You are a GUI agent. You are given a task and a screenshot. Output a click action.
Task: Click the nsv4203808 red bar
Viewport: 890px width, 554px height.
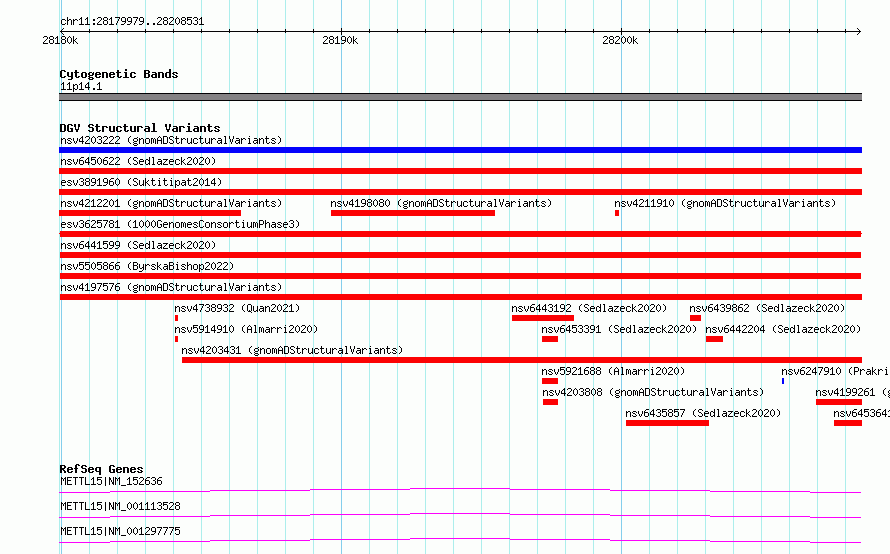(x=550, y=402)
